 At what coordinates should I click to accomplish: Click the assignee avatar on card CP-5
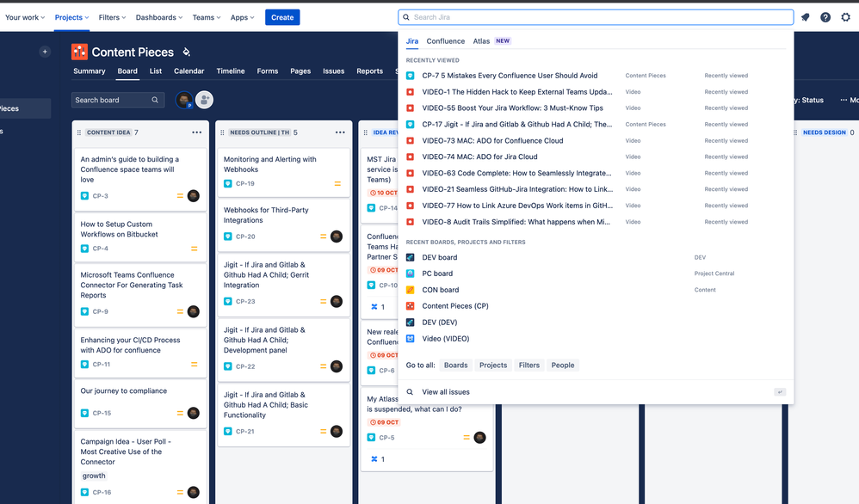(x=479, y=437)
